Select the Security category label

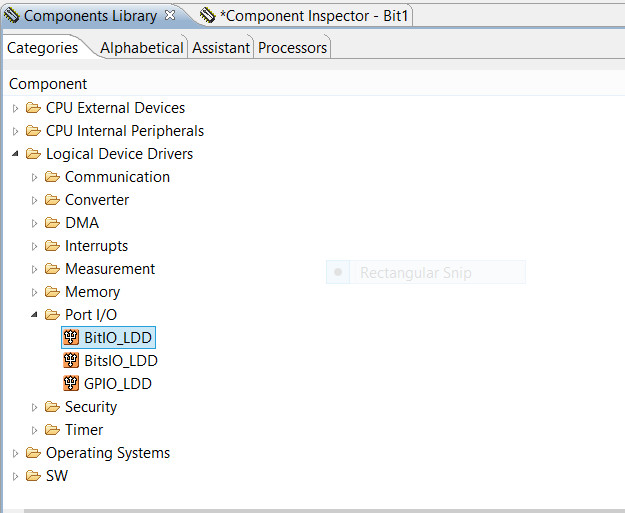(91, 407)
